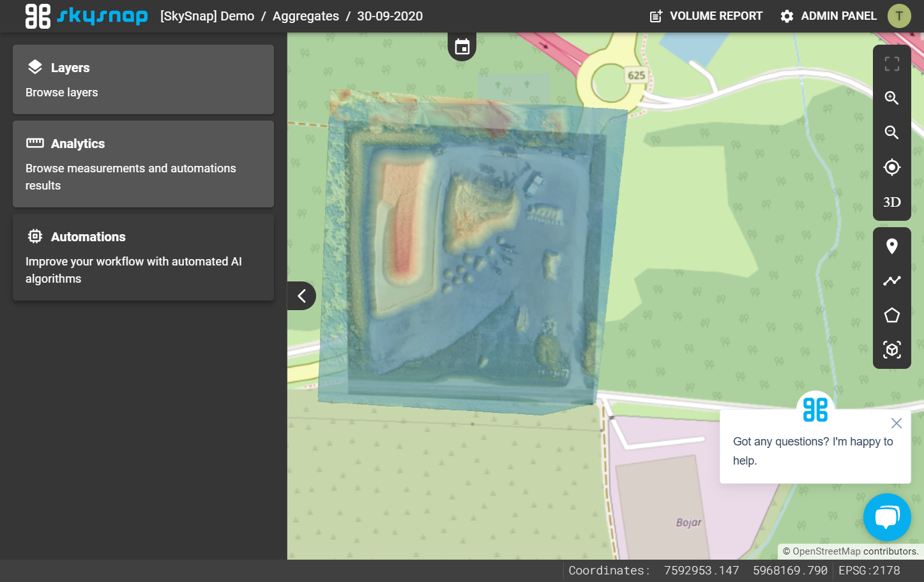Open the Analytics panel card

click(x=143, y=164)
